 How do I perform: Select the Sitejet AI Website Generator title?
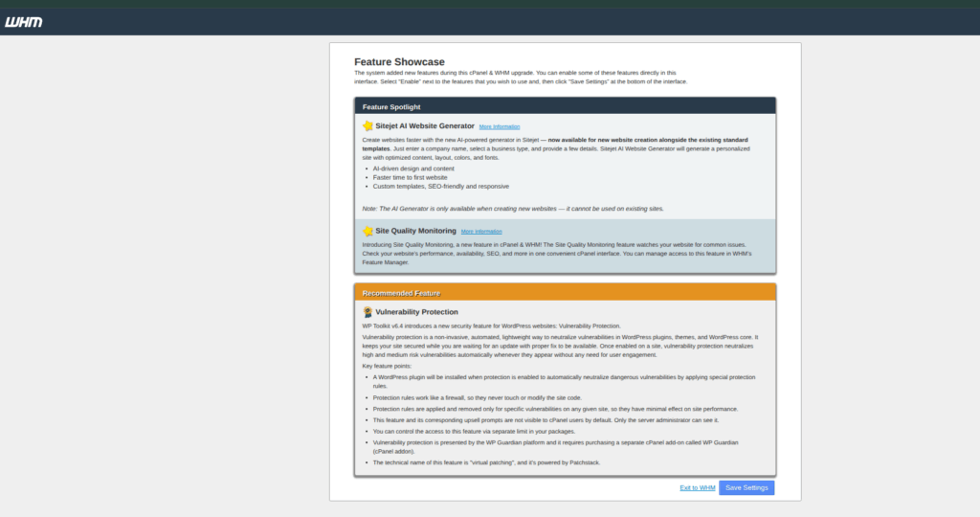pyautogui.click(x=424, y=125)
